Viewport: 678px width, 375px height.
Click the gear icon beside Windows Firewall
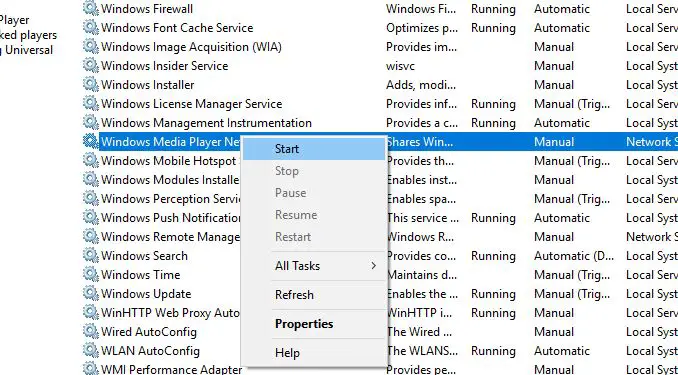pos(91,9)
